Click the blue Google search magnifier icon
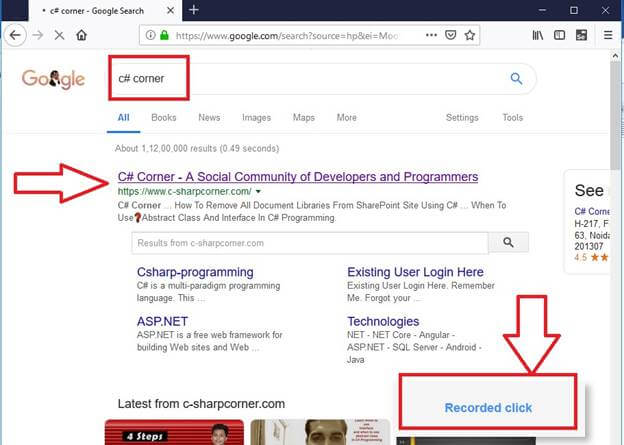The height and width of the screenshot is (445, 624). coord(516,78)
